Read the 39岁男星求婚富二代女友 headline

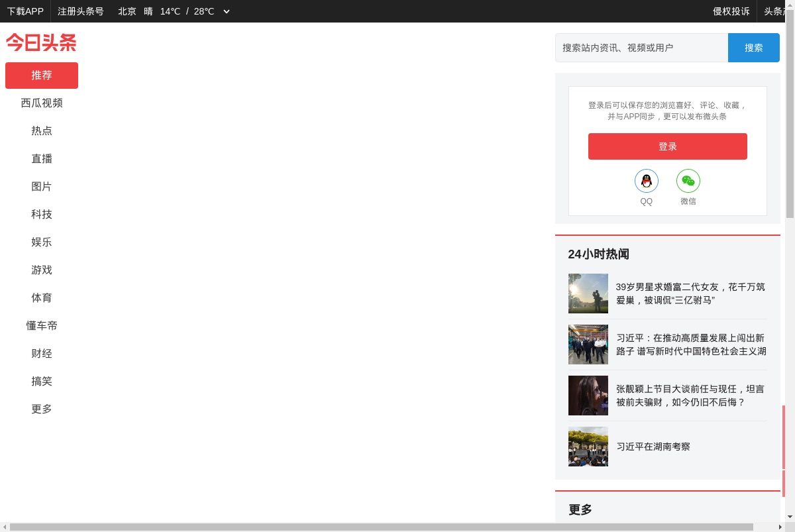691,293
